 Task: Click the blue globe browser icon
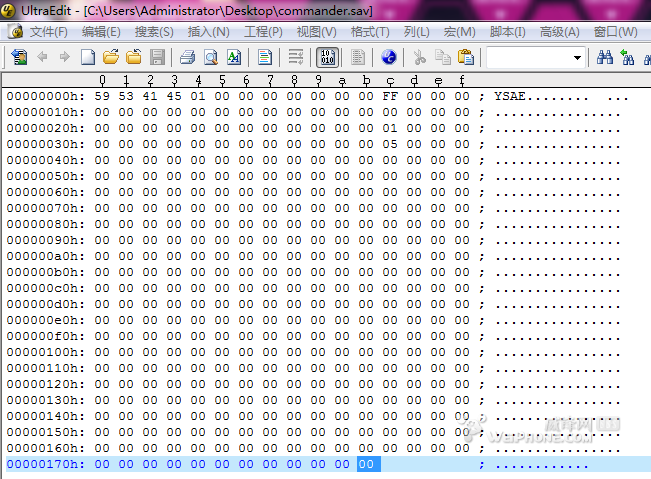(x=389, y=57)
